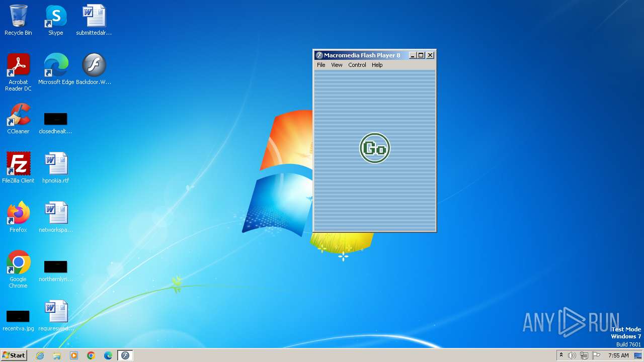Click the Show desktop button
Screen dimensions: 644x362
tap(638, 355)
